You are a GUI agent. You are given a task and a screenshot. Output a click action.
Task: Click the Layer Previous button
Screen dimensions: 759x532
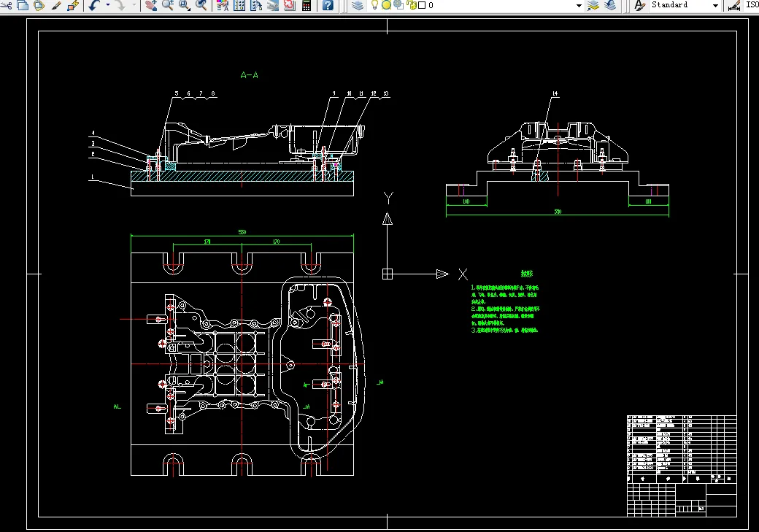[610, 5]
